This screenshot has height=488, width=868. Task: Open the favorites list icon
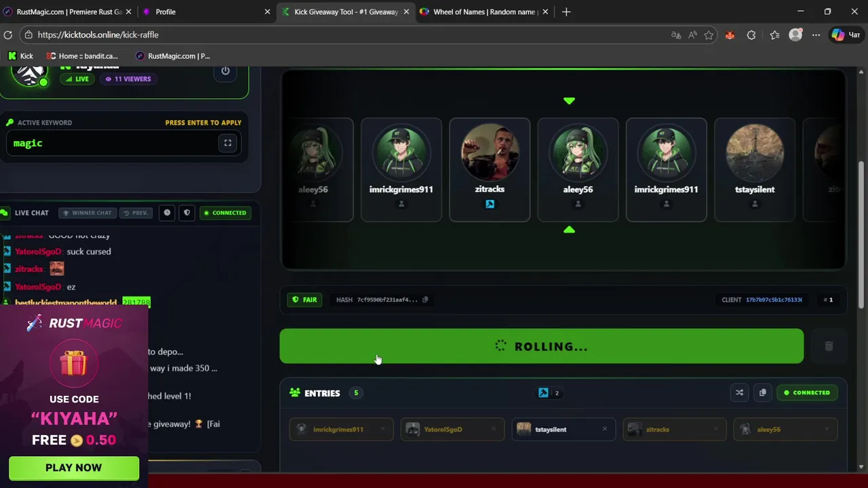[x=774, y=35]
